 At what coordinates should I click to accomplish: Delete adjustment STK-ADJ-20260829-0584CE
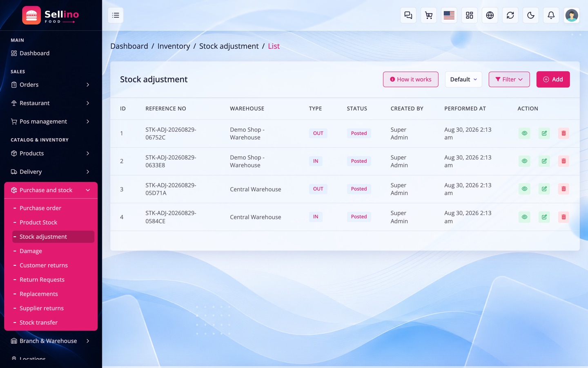(563, 217)
